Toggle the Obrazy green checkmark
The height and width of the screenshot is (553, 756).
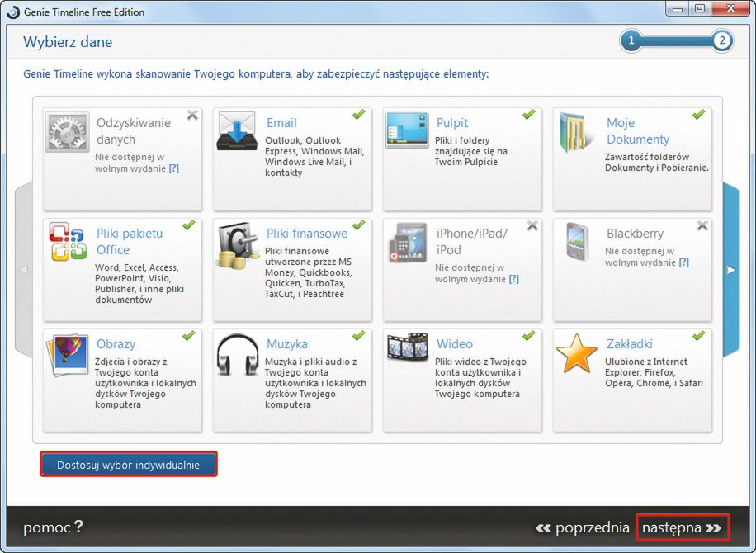188,335
